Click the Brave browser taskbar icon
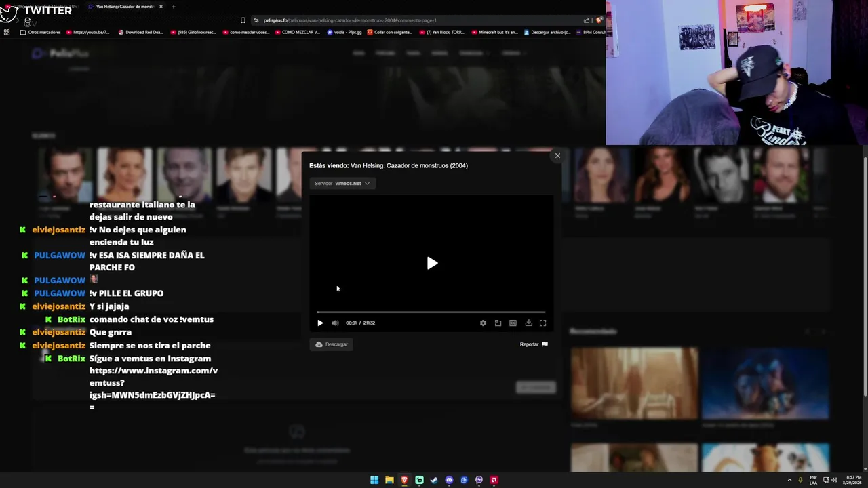The width and height of the screenshot is (868, 488). (404, 480)
